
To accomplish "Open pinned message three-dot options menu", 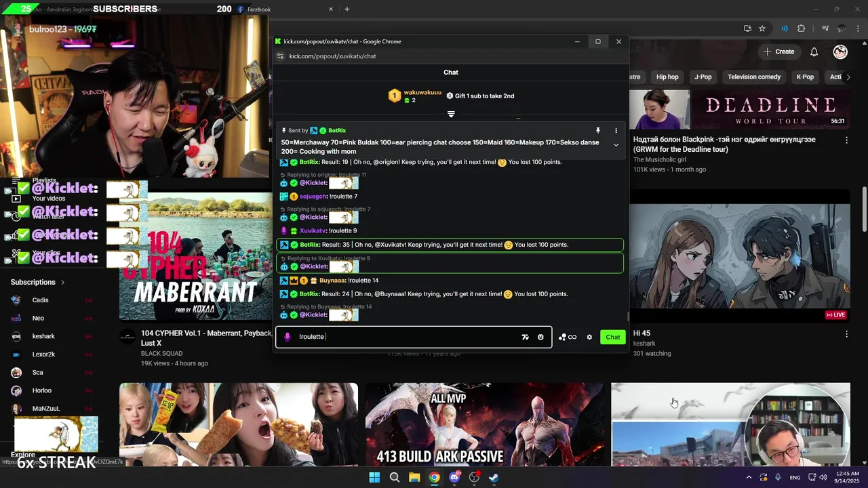I will coord(616,130).
